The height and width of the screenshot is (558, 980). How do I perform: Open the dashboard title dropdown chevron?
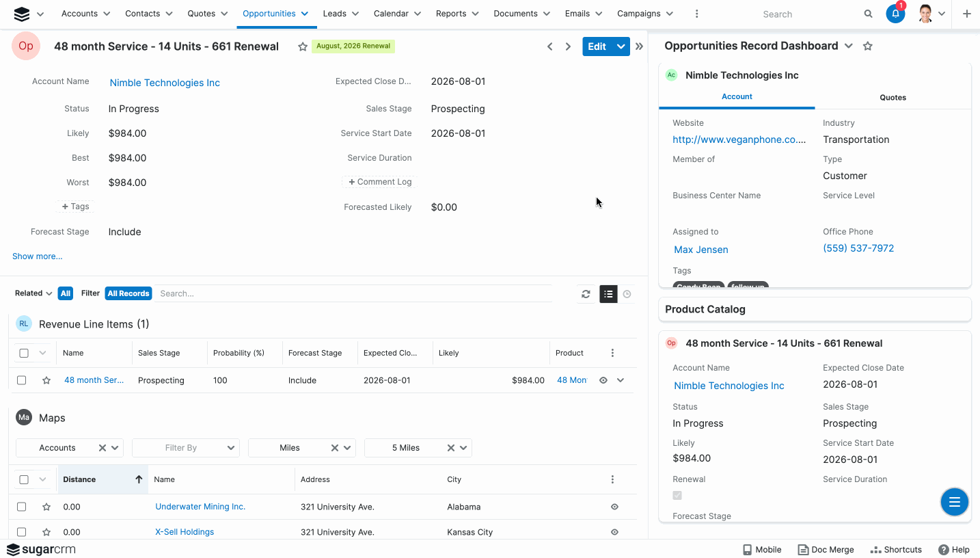(x=849, y=46)
